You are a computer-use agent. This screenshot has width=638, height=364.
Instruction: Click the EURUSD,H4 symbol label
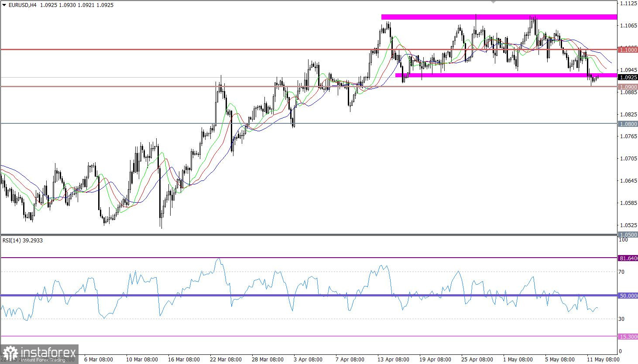(x=22, y=5)
